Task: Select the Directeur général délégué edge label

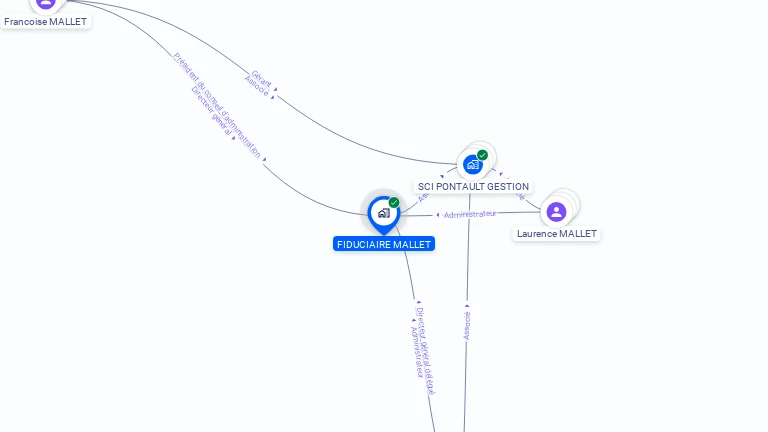Action: 425,351
